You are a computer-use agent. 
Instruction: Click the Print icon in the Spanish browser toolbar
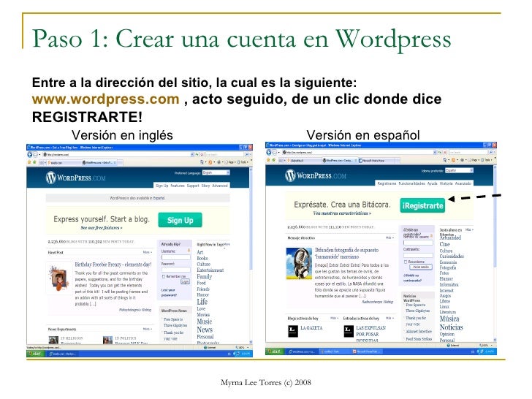pyautogui.click(x=462, y=160)
